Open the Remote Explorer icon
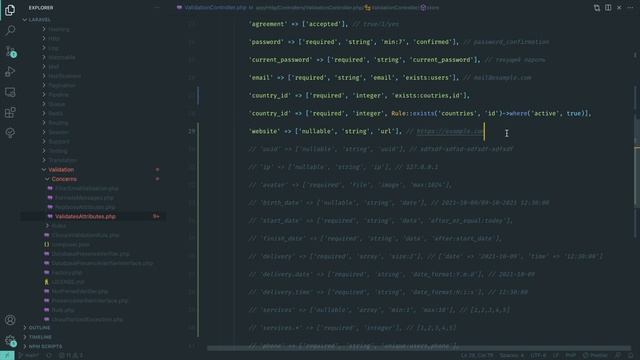Viewport: 640px width, 360px height. 10,92
